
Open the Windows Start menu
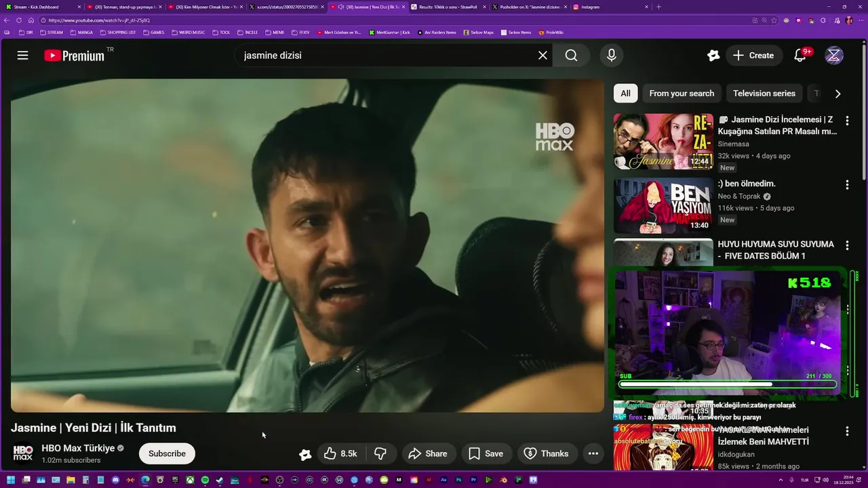[11, 481]
